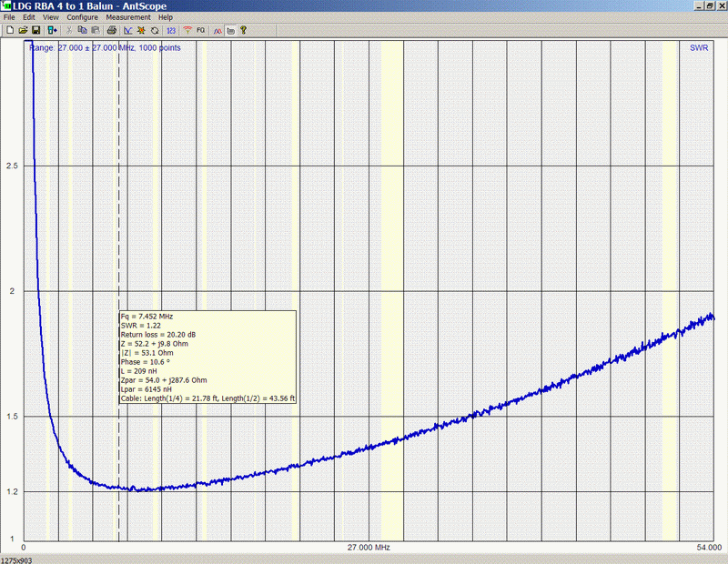Image resolution: width=728 pixels, height=564 pixels.
Task: Click the red antenna toolbar icon
Action: point(187,30)
